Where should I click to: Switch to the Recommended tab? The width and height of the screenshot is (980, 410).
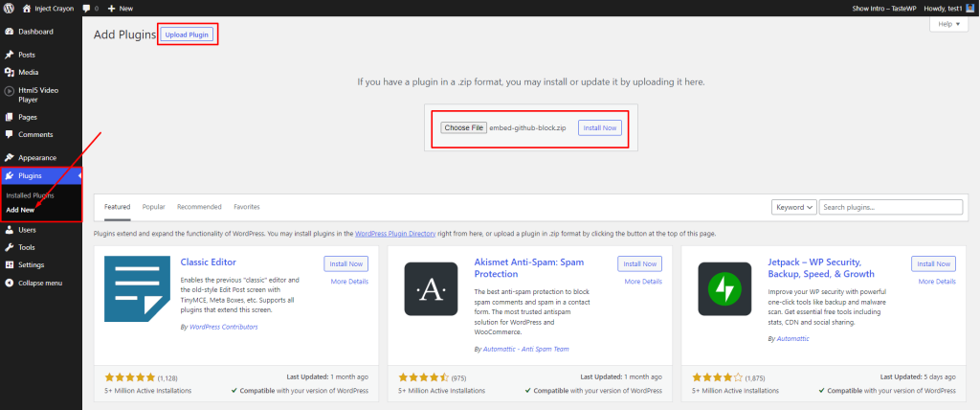point(199,207)
